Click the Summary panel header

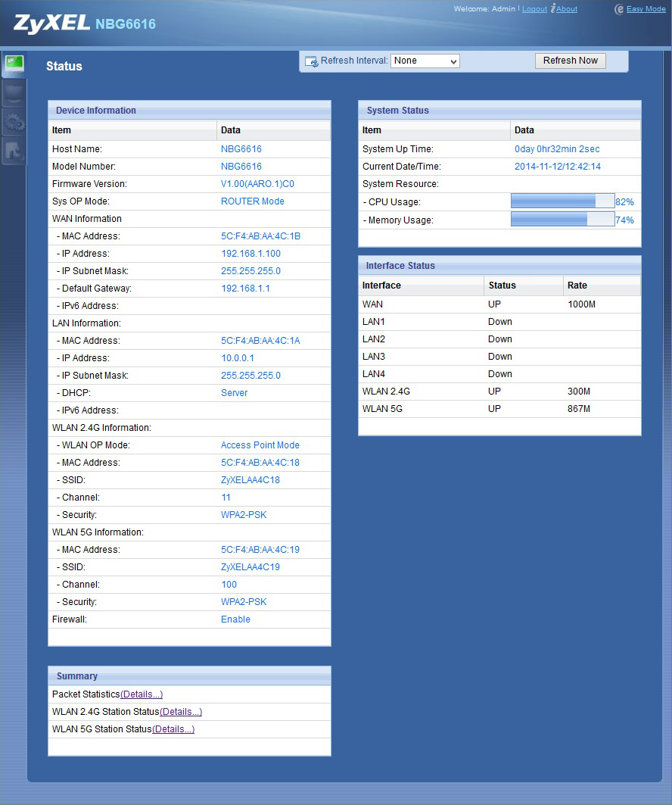[189, 676]
